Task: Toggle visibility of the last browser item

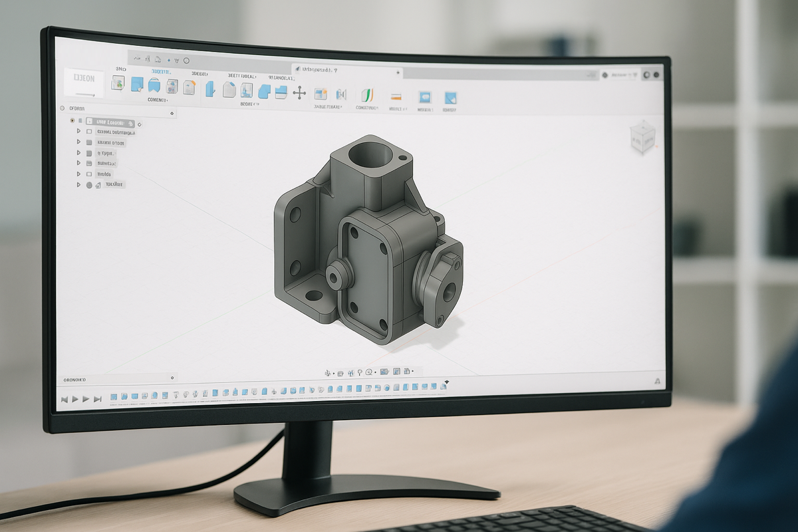Action: click(x=89, y=185)
